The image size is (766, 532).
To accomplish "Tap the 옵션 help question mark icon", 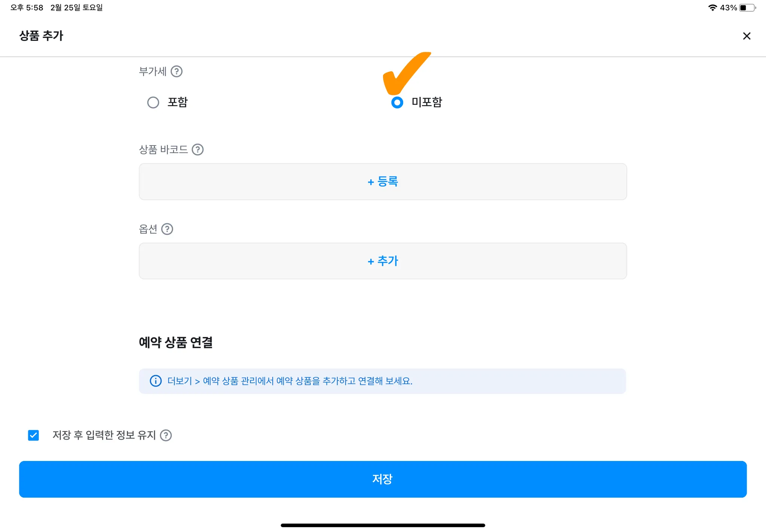I will 167,229.
